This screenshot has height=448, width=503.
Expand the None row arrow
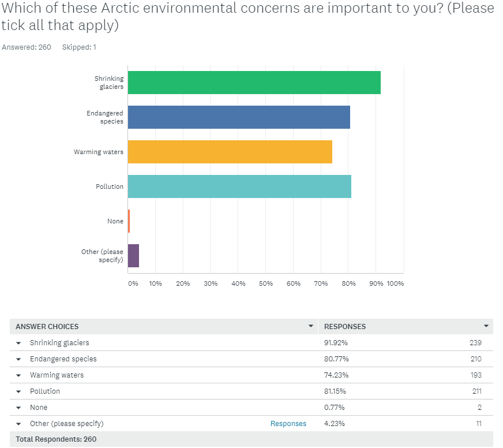(18, 408)
